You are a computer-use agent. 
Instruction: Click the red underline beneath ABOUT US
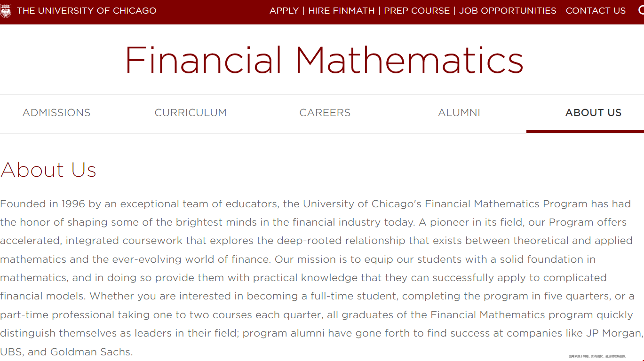[585, 132]
